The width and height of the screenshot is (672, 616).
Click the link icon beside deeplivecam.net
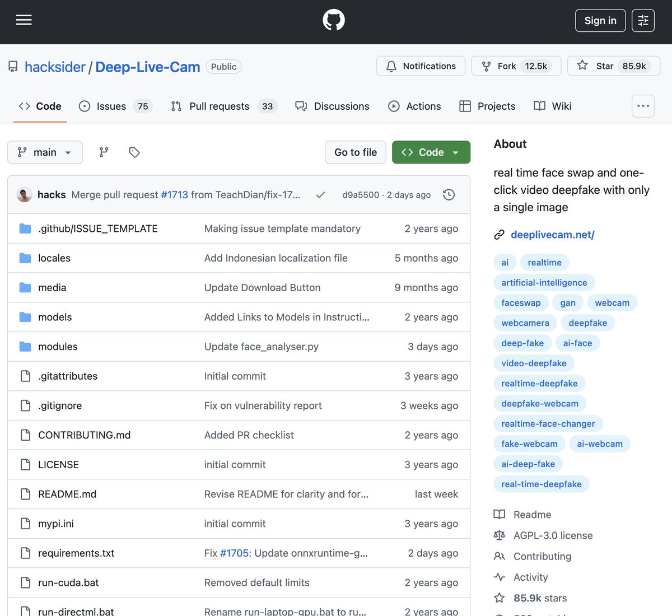point(499,235)
